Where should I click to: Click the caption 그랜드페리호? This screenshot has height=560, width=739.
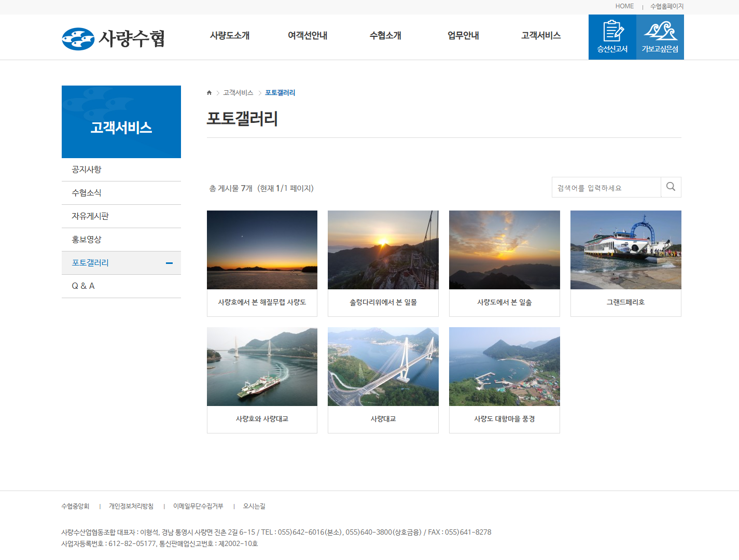coord(626,302)
